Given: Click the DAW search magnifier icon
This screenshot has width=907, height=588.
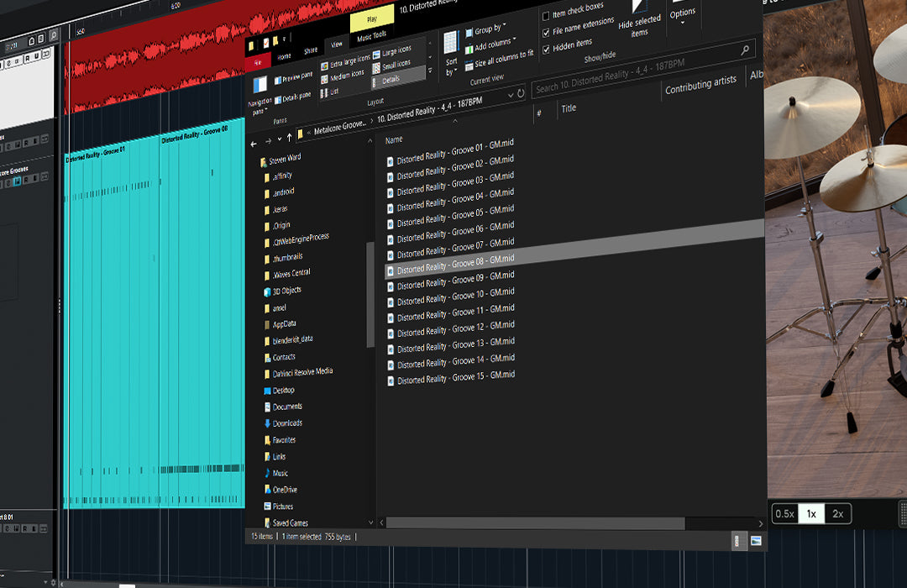Looking at the screenshot, I should click(54, 36).
